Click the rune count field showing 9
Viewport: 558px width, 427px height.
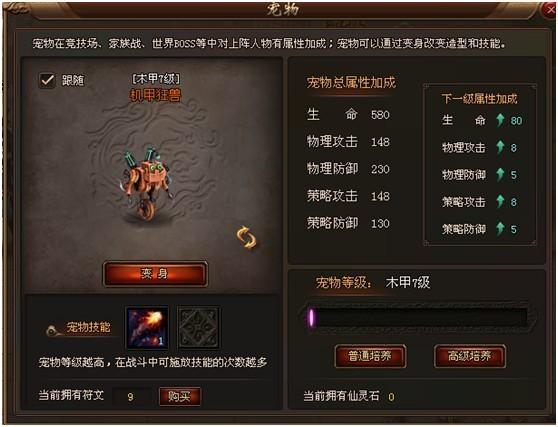point(131,396)
